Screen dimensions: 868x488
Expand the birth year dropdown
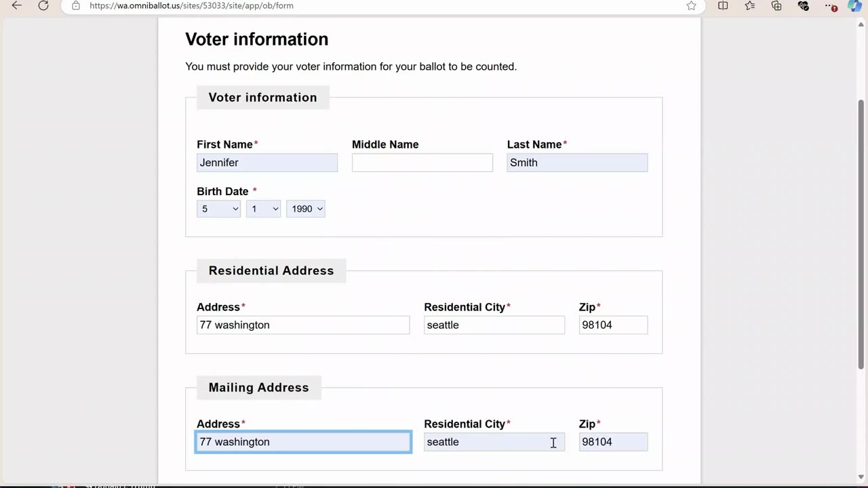tap(306, 209)
